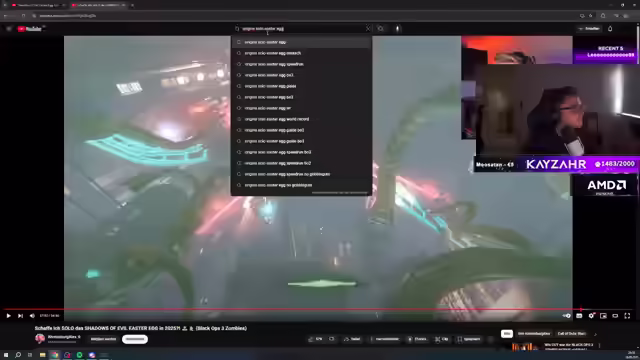640x360 pixels.
Task: Open Windows taskbar search
Action: (x=18, y=355)
